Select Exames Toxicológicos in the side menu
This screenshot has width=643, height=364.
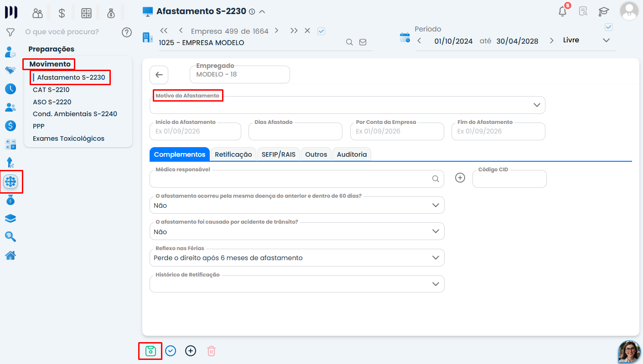coord(68,138)
